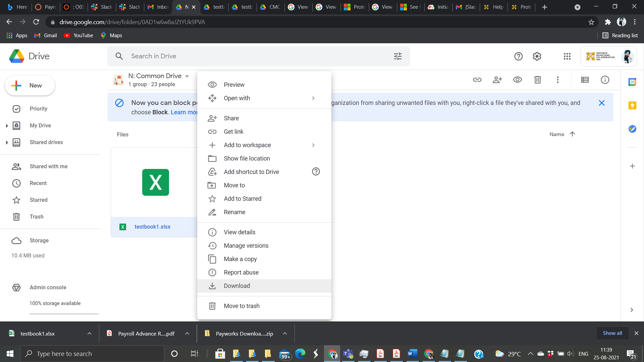The width and height of the screenshot is (644, 362).
Task: Open Google Keep side panel icon
Action: pyautogui.click(x=632, y=106)
